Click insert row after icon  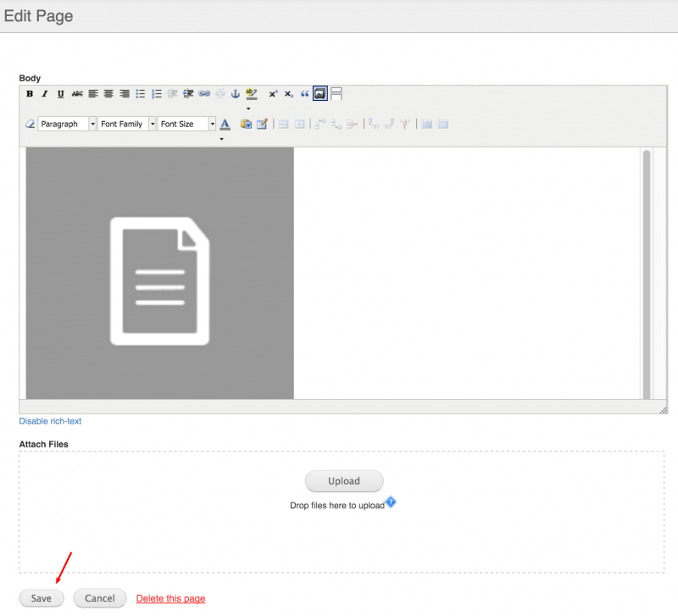[x=336, y=125]
